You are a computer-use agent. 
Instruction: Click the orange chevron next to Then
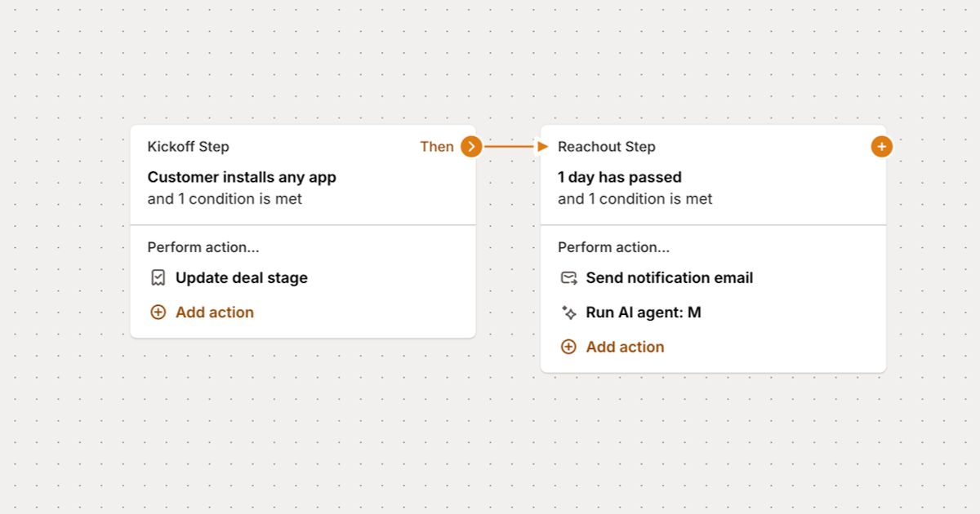click(470, 147)
